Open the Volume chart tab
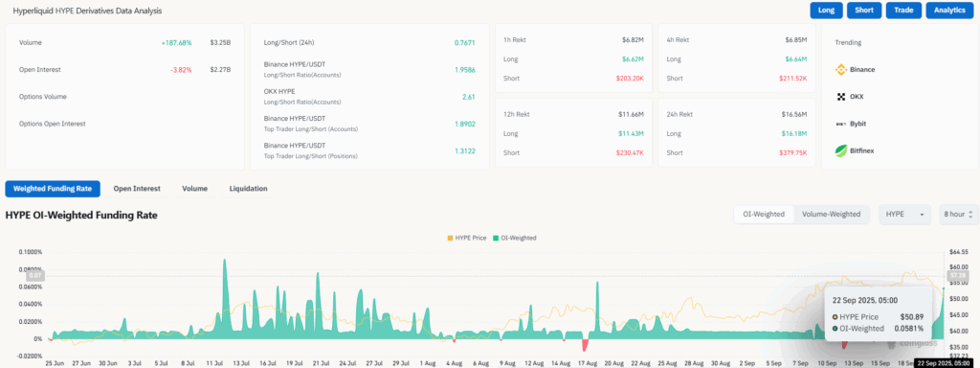Viewport: 980px width, 368px height. pyautogui.click(x=195, y=189)
